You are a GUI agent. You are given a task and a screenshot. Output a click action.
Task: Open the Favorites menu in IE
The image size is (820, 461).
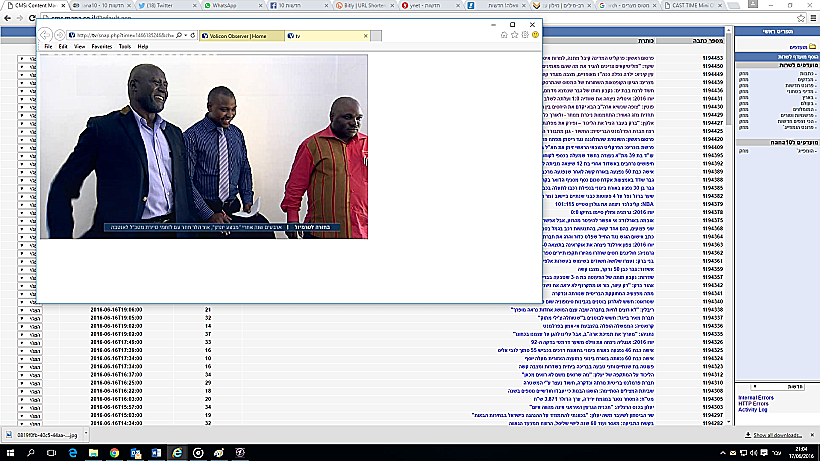pyautogui.click(x=101, y=47)
